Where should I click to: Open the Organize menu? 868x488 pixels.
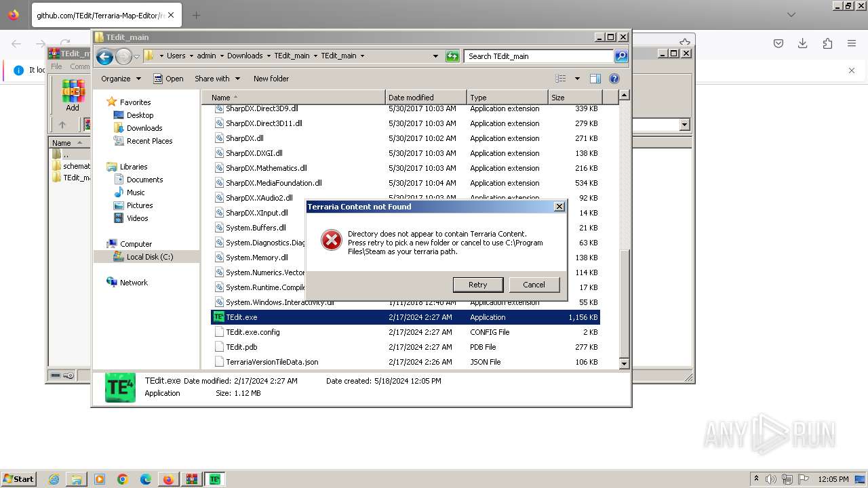[121, 79]
